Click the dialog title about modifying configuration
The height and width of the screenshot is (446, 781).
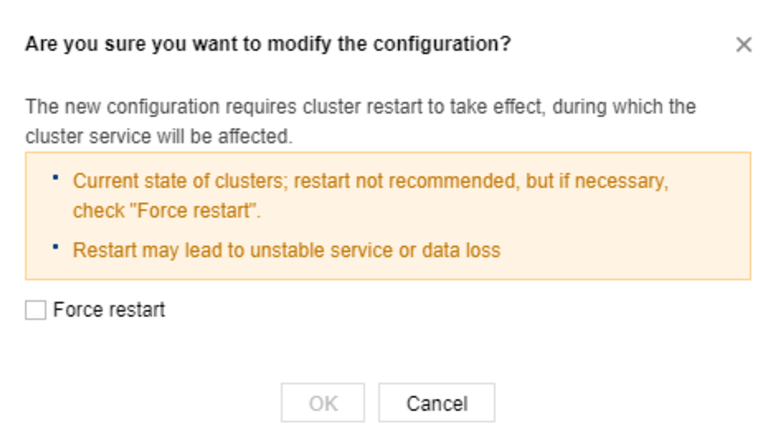(x=268, y=45)
